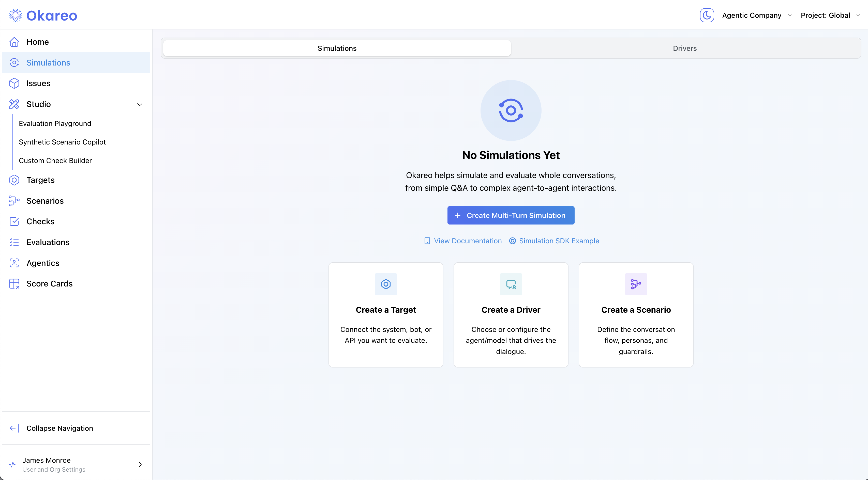Image resolution: width=868 pixels, height=480 pixels.
Task: Click Create Multi-Turn Simulation button
Action: [x=511, y=215]
